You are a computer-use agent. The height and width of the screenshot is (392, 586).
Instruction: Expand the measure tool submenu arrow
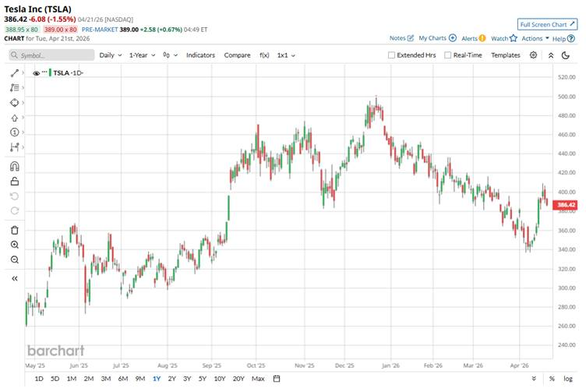tap(23, 147)
